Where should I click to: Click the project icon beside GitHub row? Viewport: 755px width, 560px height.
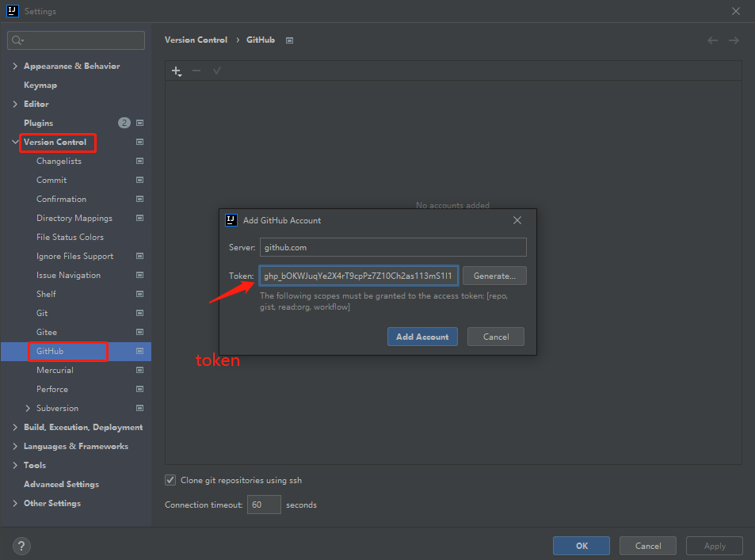coord(139,351)
